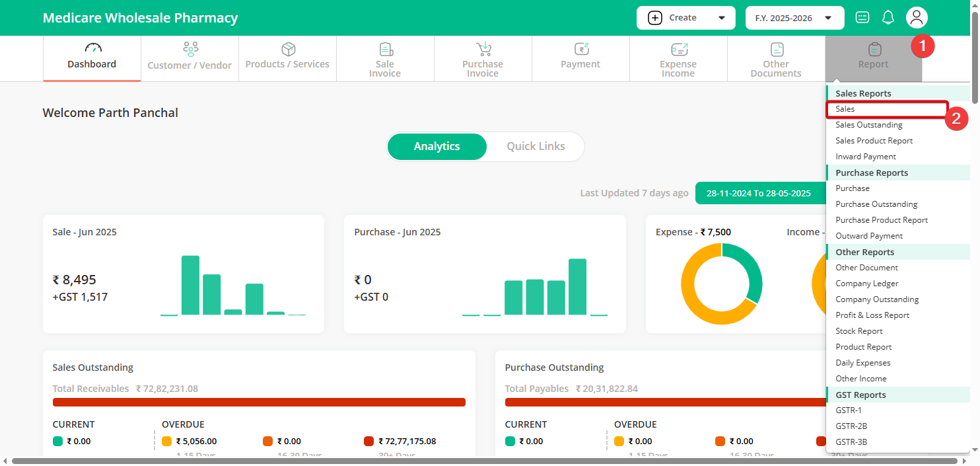Open Purchase Invoice tab
Viewport: 980px width, 466px height.
(483, 58)
